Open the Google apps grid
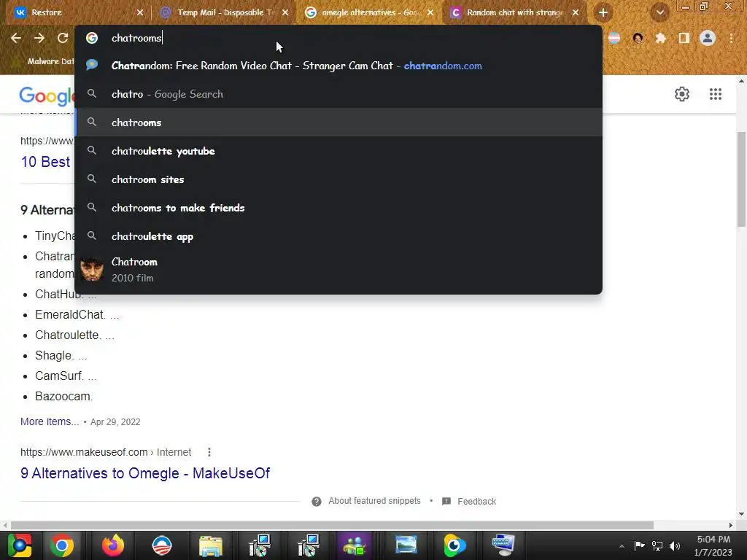This screenshot has width=747, height=560. pyautogui.click(x=715, y=94)
